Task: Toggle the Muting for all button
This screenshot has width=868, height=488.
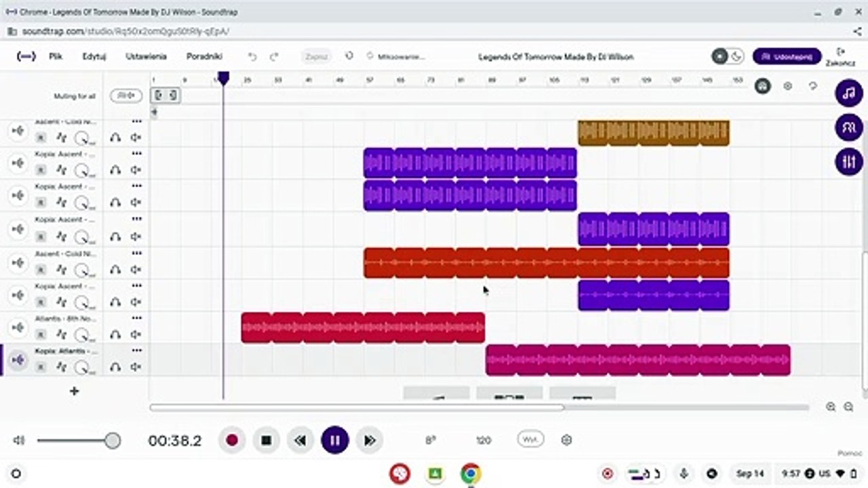Action: point(125,96)
